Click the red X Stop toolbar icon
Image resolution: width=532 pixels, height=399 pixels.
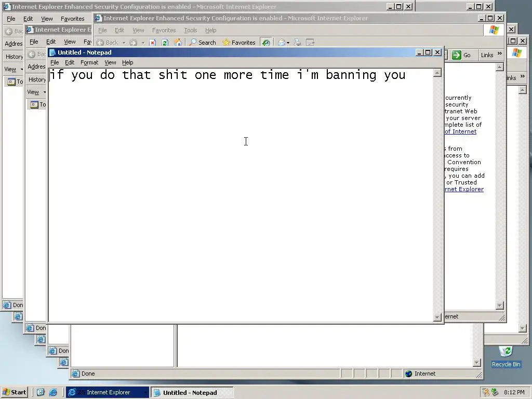pyautogui.click(x=152, y=43)
